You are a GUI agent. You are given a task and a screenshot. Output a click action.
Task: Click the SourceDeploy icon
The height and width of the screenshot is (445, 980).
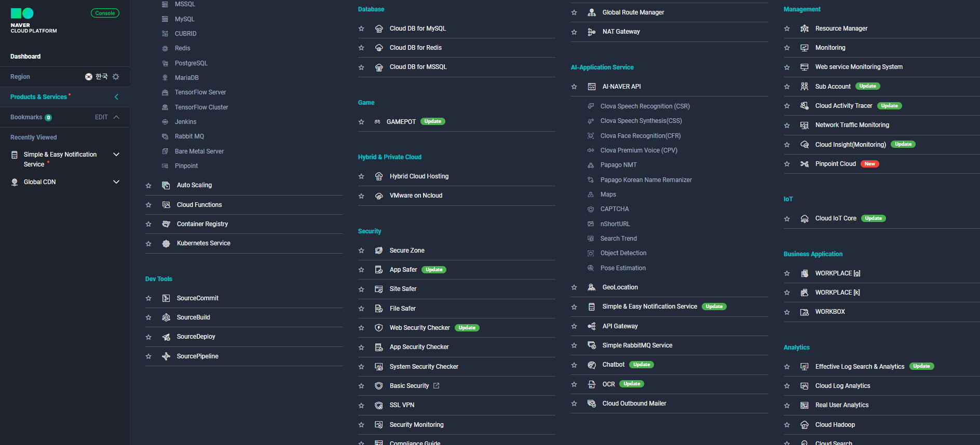pyautogui.click(x=166, y=337)
